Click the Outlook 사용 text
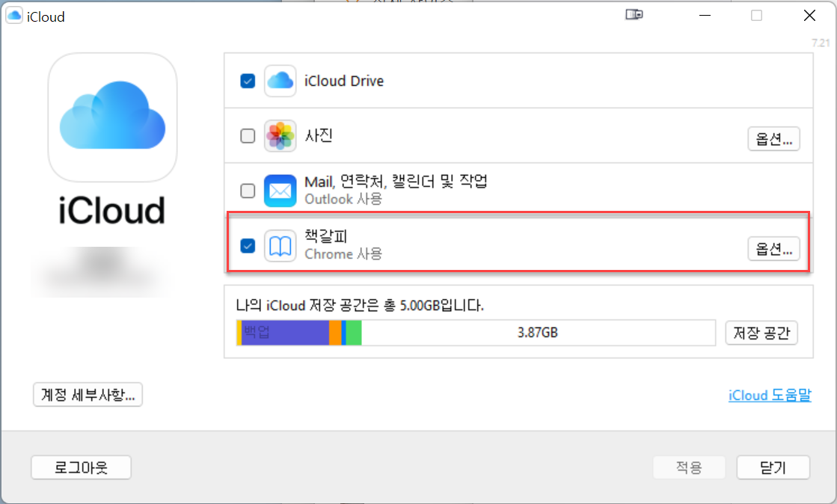This screenshot has width=837, height=504. [343, 199]
